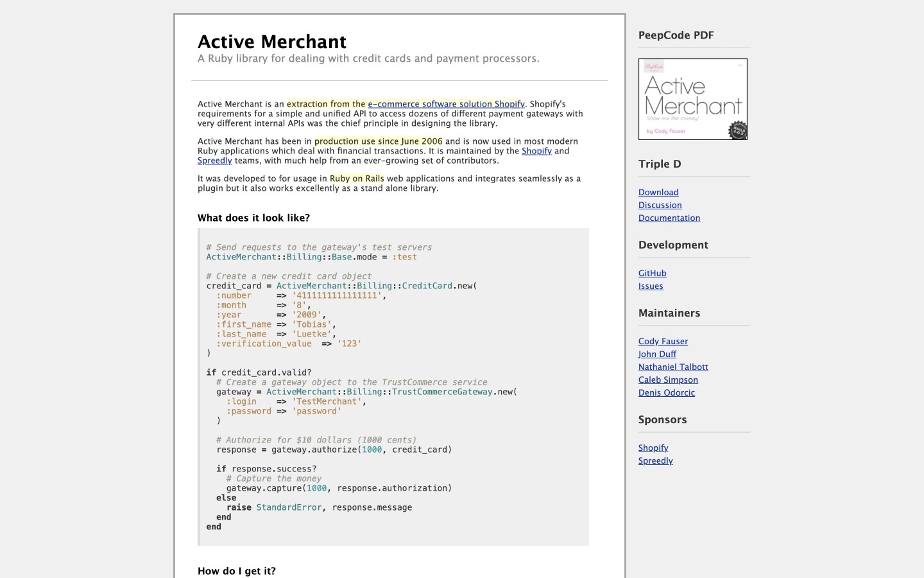Open the PeepCode Active Merchant PDF cover

point(693,99)
